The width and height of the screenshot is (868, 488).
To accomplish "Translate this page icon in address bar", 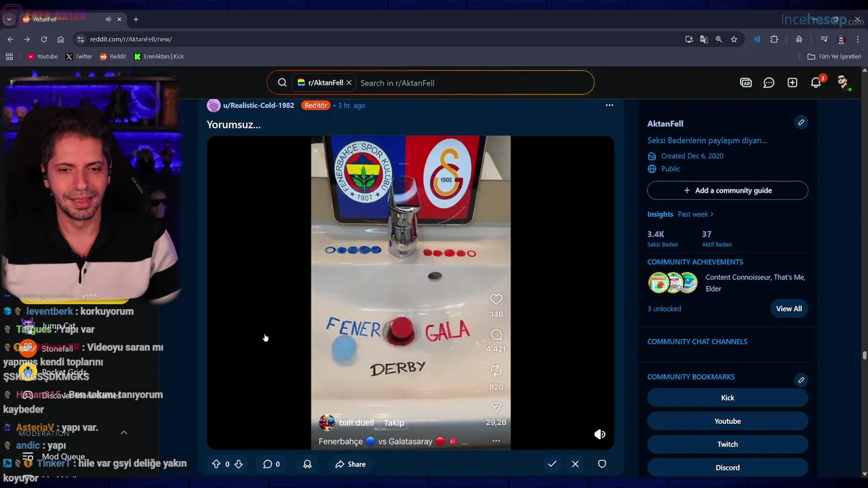I will (704, 39).
